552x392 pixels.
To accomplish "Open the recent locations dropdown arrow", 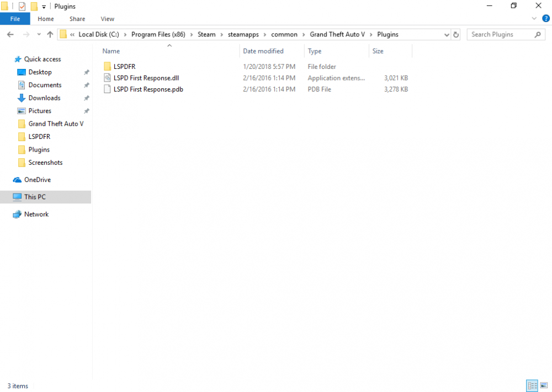I will (39, 34).
